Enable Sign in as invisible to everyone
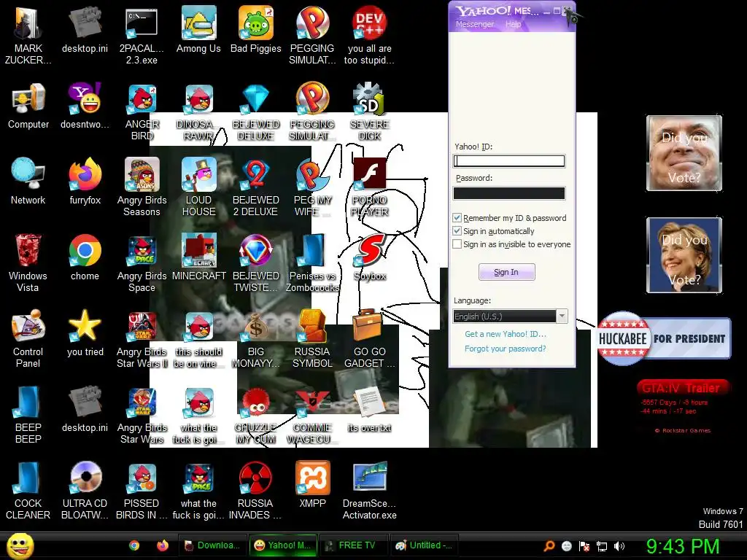 [x=457, y=244]
